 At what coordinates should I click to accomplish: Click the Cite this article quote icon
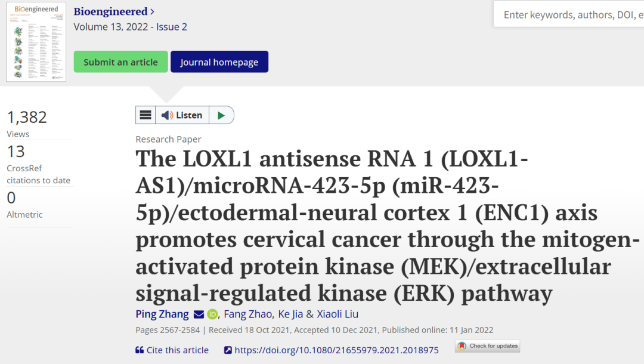click(x=140, y=350)
